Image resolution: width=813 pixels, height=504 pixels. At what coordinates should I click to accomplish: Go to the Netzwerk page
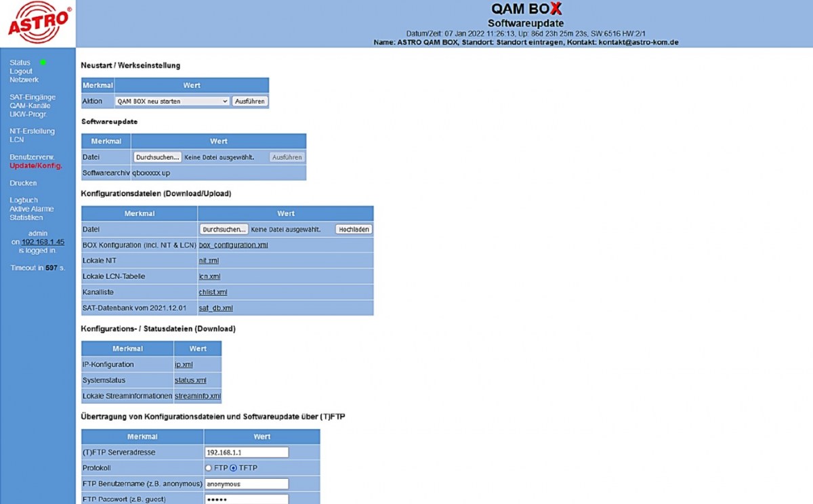[x=24, y=79]
